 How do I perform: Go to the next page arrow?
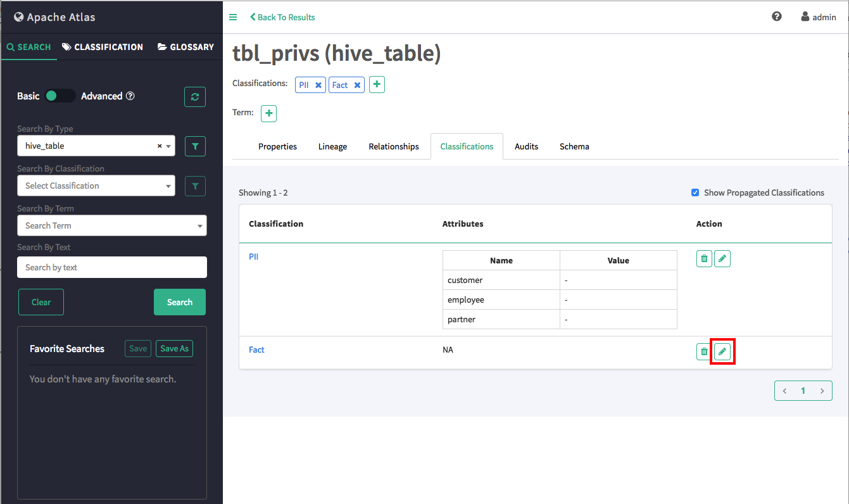point(822,391)
